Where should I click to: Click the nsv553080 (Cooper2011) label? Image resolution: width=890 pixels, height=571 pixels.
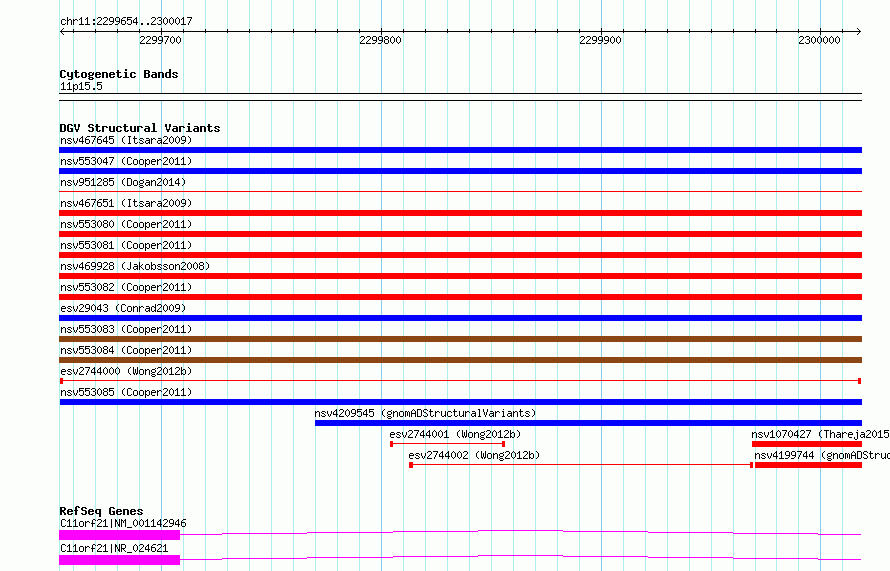126,224
